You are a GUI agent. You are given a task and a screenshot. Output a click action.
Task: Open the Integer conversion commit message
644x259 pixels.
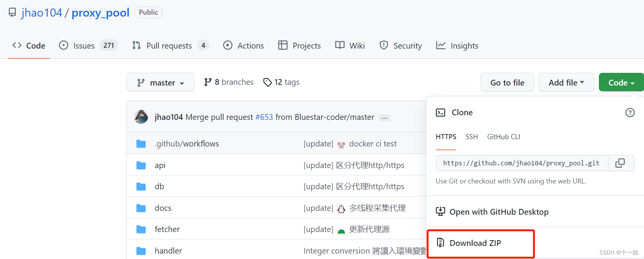[365, 251]
